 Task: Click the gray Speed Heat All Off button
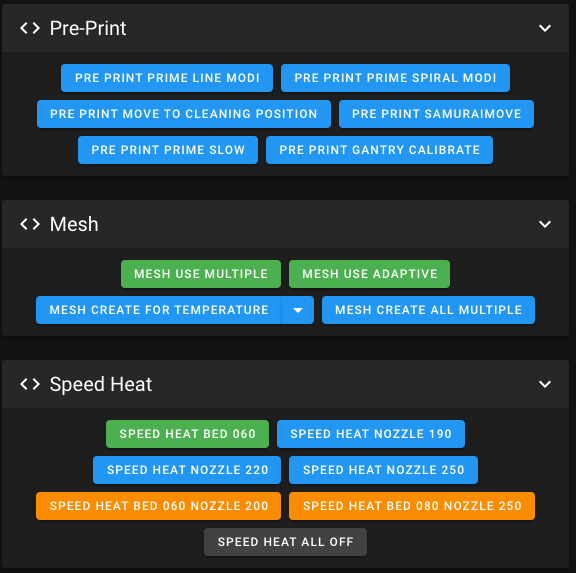pos(285,542)
